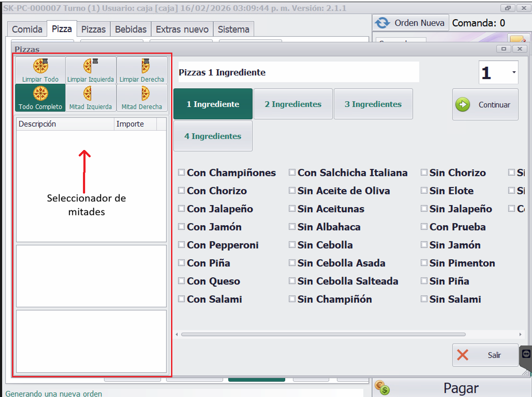
Task: Click the right arrow of the horizontal scrollbar
Action: point(520,334)
